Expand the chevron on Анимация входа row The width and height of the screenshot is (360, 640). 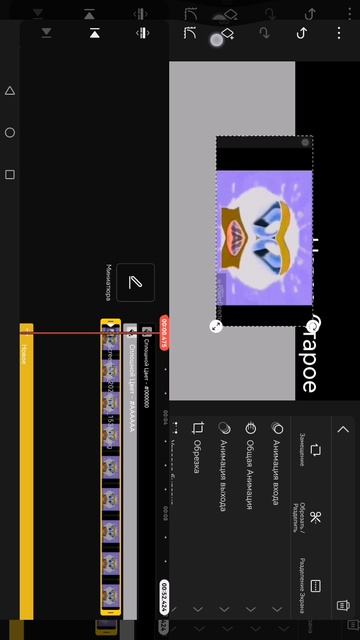(x=277, y=609)
